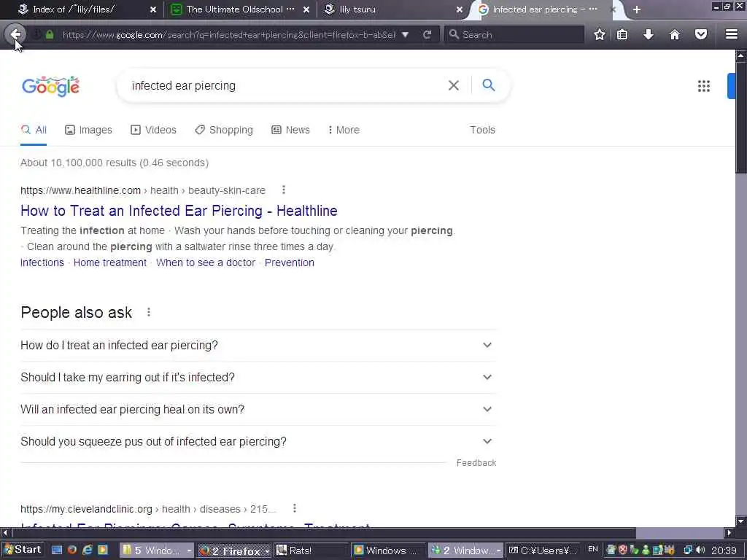Open the Rats! taskbar button
This screenshot has width=747, height=560.
(x=311, y=551)
